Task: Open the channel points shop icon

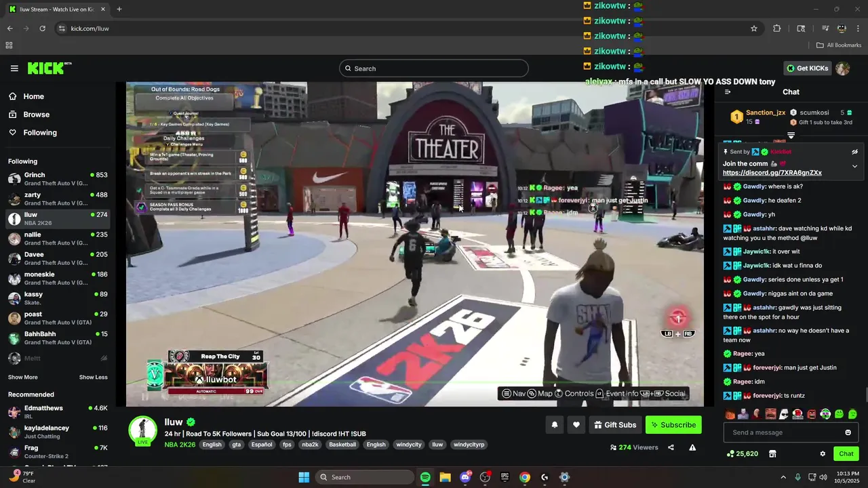Action: tap(771, 453)
